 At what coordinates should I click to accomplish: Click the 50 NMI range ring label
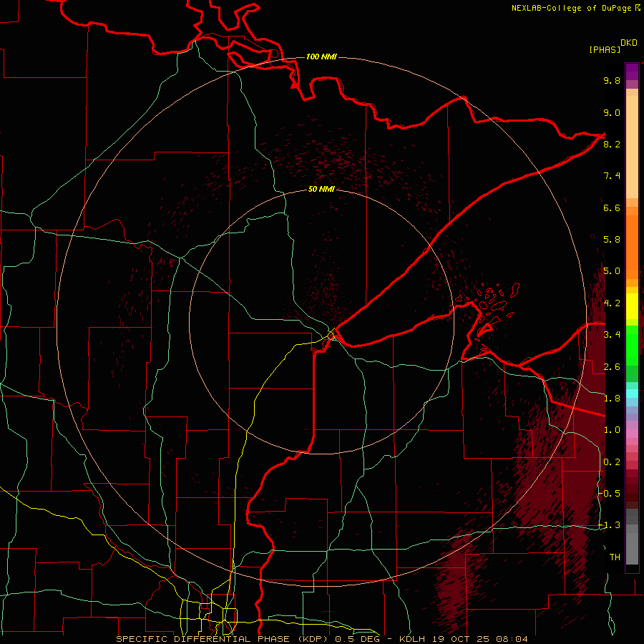coord(321,189)
